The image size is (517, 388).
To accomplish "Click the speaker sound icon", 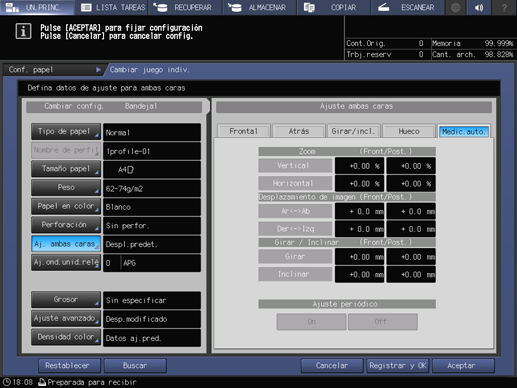I will (x=479, y=7).
